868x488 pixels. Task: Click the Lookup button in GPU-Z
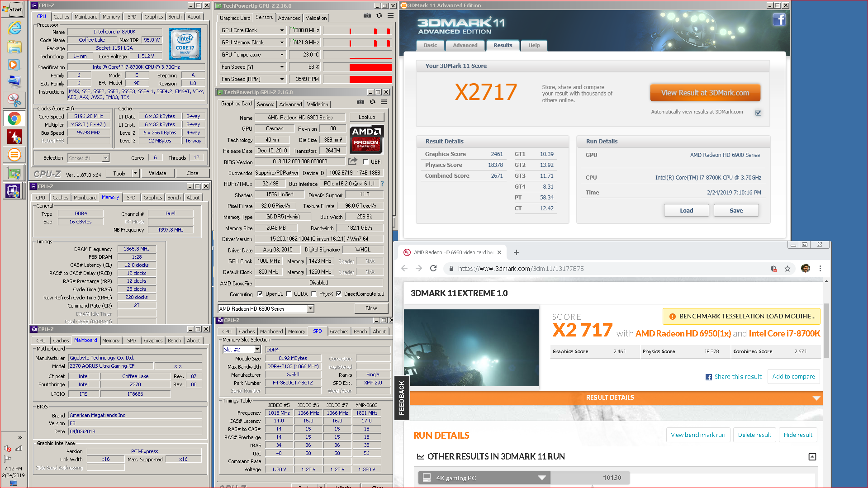point(367,117)
